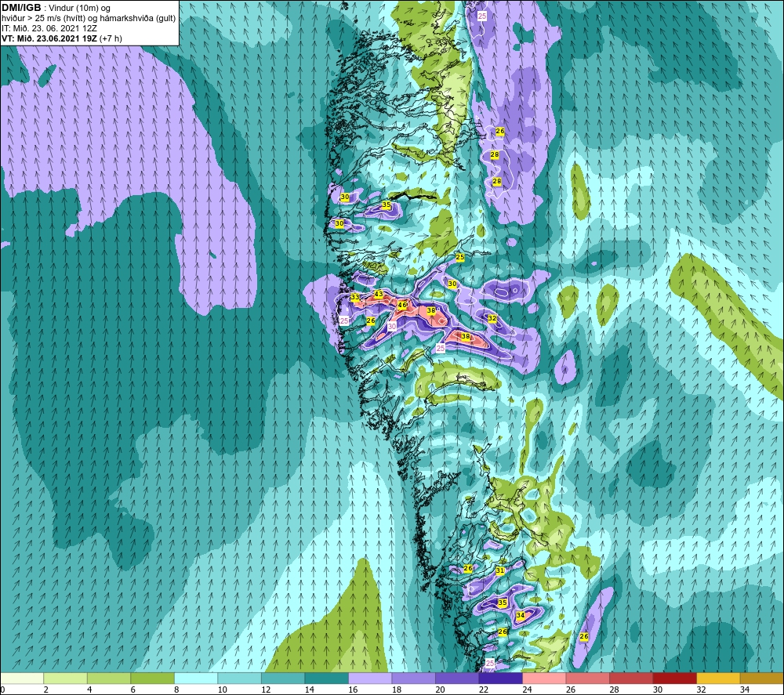This screenshot has width=784, height=695.
Task: Click the white-boxed contour label '30'
Action: point(392,326)
